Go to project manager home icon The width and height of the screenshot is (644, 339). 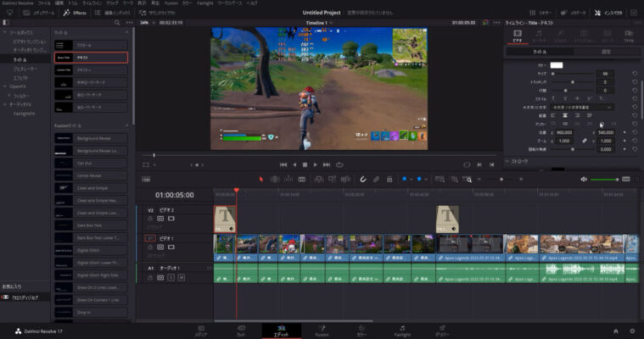[616, 331]
